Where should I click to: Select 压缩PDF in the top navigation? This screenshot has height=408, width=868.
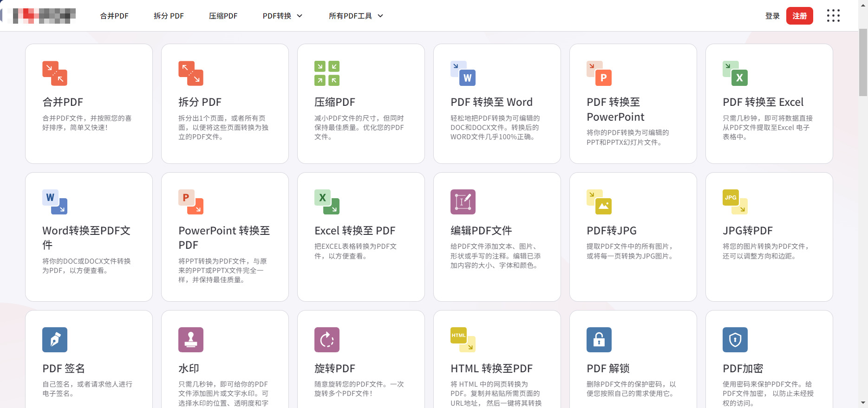click(223, 16)
